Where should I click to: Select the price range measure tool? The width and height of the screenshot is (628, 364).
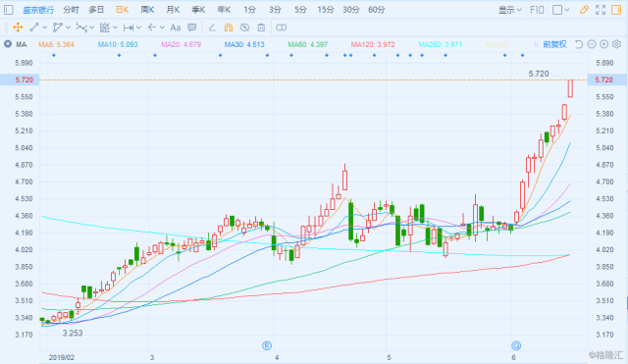point(129,27)
